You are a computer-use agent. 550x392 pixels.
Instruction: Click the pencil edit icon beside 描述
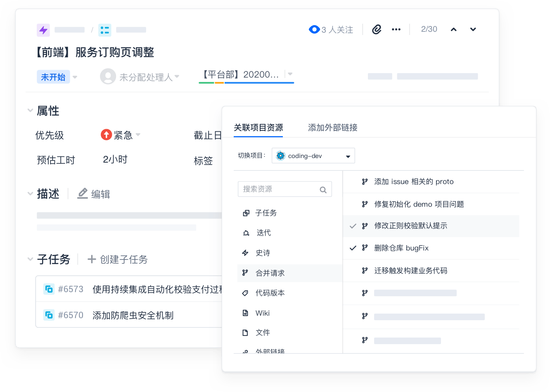tap(83, 194)
